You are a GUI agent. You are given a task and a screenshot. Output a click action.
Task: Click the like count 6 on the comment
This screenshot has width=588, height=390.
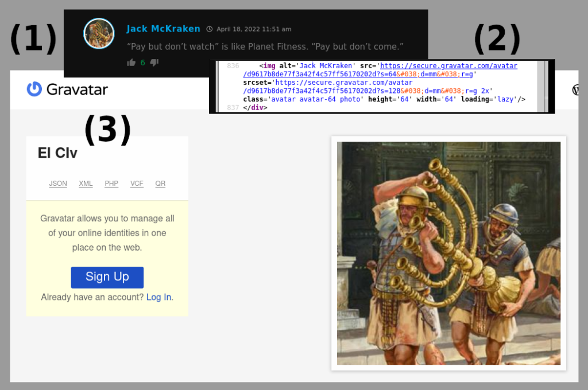tap(142, 63)
